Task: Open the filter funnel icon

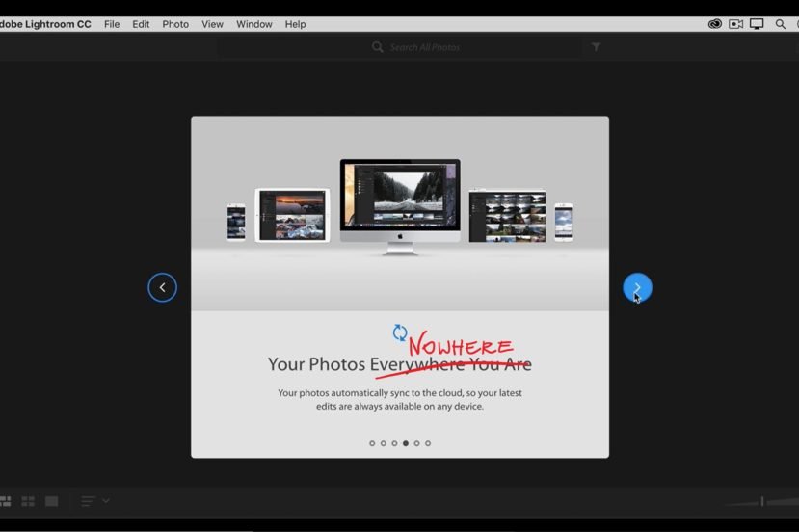Action: click(x=596, y=47)
